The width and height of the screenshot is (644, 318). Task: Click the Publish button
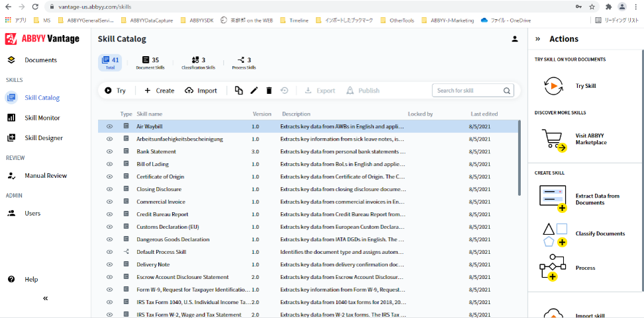point(363,91)
